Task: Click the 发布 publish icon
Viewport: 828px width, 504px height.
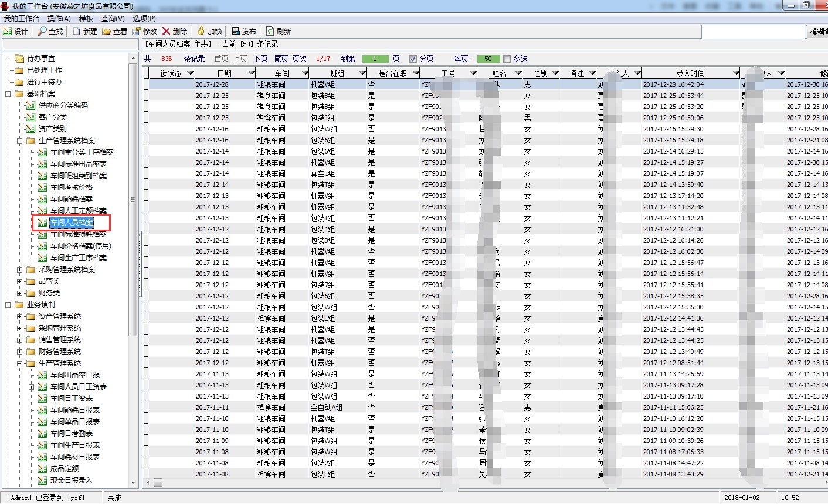Action: [236, 31]
